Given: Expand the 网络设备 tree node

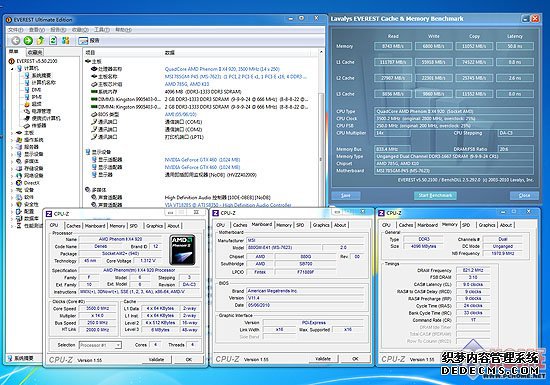Looking at the screenshot, I should [x=12, y=176].
